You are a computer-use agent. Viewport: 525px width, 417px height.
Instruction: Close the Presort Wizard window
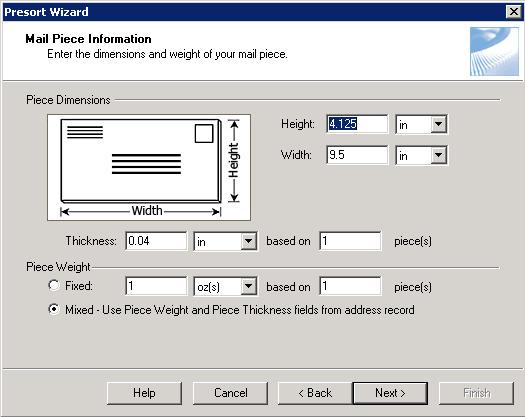(514, 12)
